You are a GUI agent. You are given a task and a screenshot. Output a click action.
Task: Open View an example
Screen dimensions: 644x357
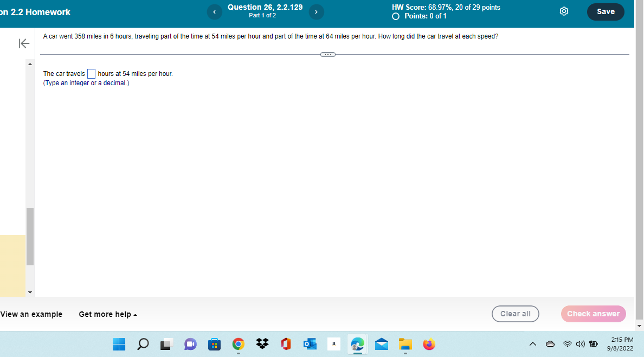click(x=30, y=314)
